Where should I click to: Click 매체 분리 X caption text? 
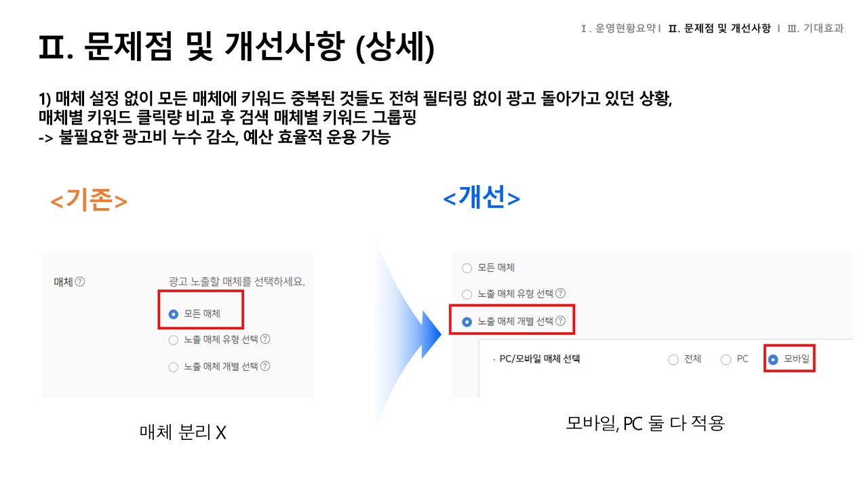(182, 432)
